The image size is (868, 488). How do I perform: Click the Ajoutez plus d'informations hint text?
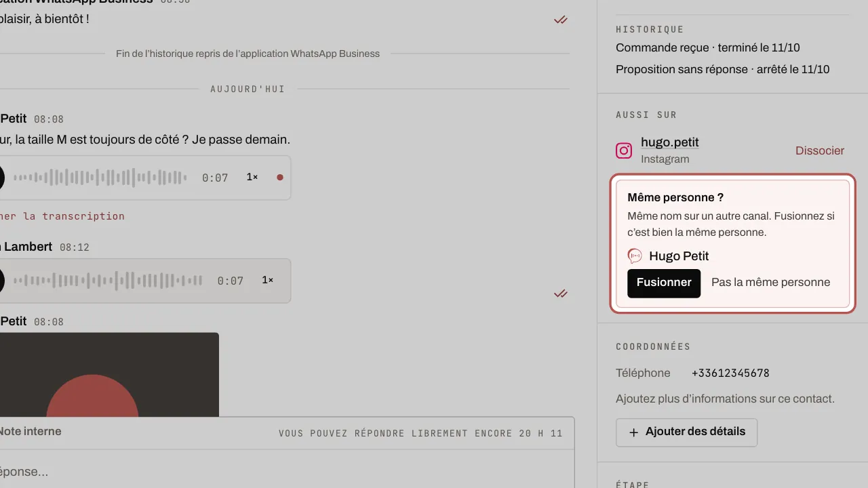click(x=725, y=399)
